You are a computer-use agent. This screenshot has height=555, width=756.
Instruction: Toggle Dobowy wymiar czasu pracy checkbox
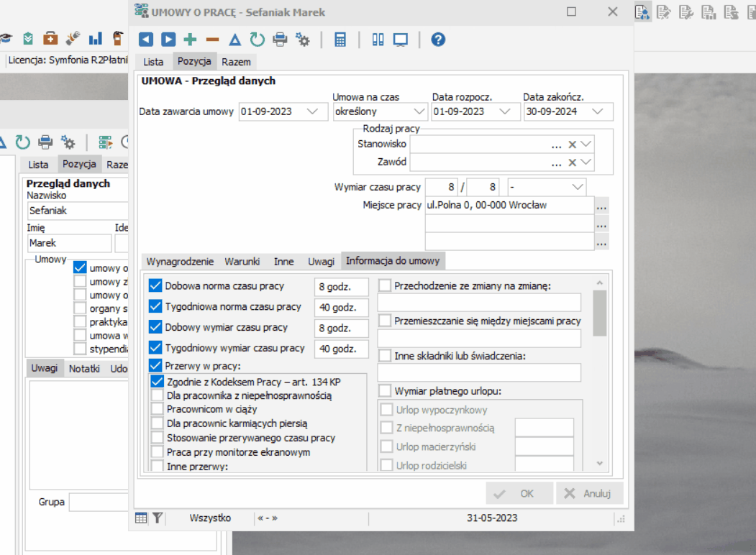155,327
